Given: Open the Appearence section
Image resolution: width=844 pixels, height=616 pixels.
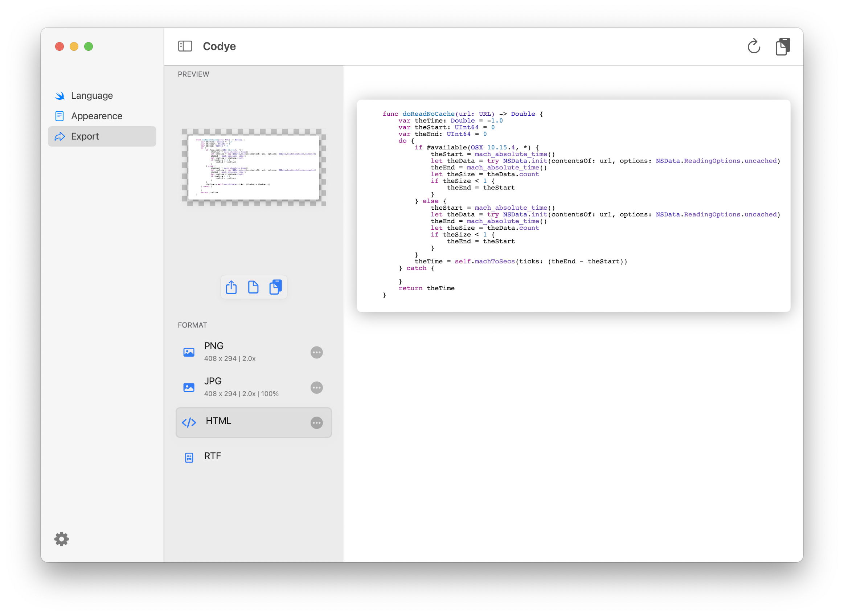Looking at the screenshot, I should [102, 116].
